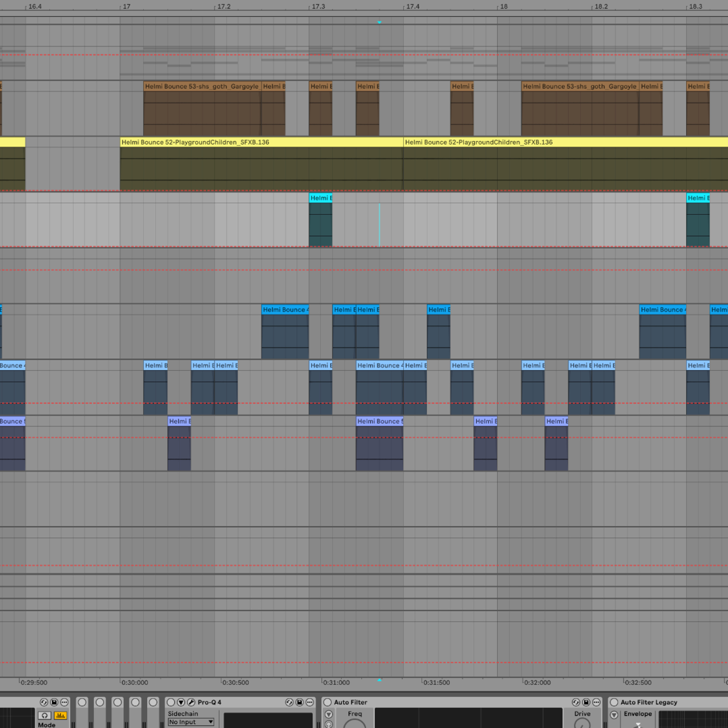
Task: Click hot-swap icon on the Mode device
Action: tap(44, 702)
